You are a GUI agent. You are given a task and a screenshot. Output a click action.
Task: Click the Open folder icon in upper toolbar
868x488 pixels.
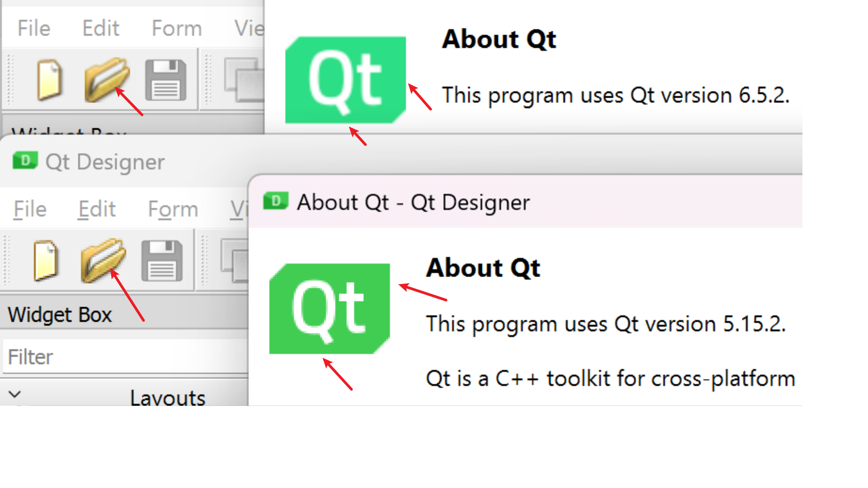[x=107, y=80]
